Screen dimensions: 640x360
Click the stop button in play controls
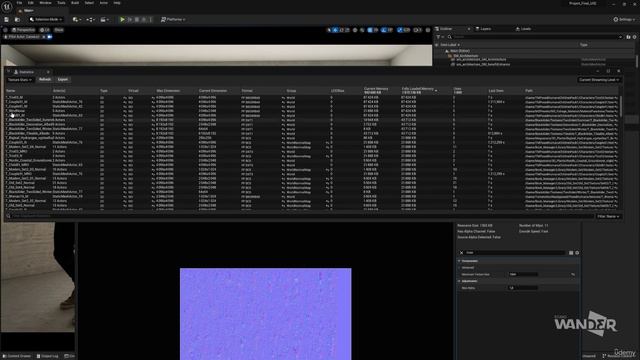[x=137, y=20]
